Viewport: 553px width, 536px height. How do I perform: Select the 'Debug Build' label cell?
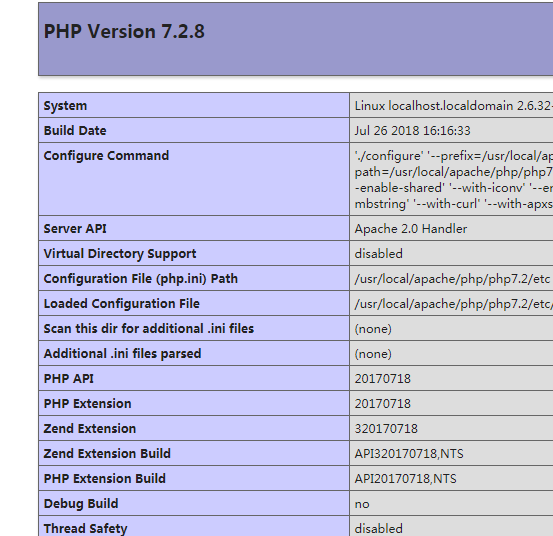click(194, 503)
